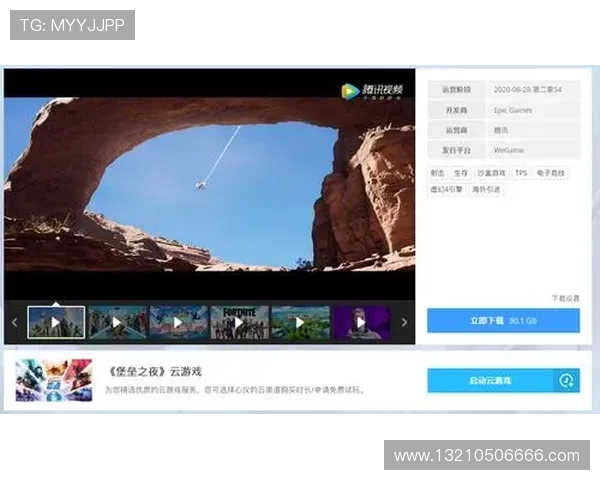Click the 2020-08-28 version date value

click(x=527, y=90)
